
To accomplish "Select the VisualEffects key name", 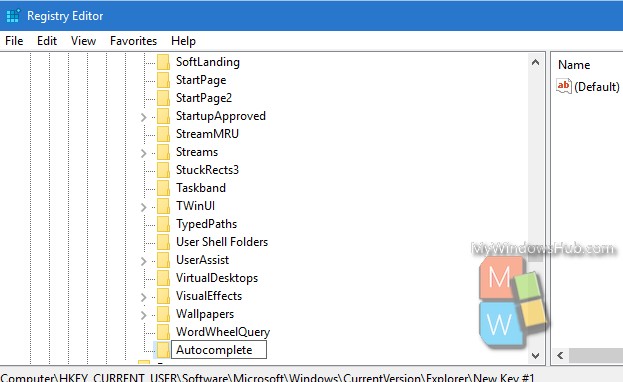I will click(209, 296).
